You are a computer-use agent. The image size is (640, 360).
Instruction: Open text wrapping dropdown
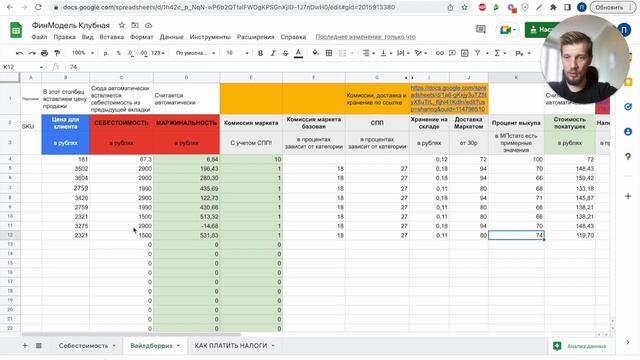(403, 53)
